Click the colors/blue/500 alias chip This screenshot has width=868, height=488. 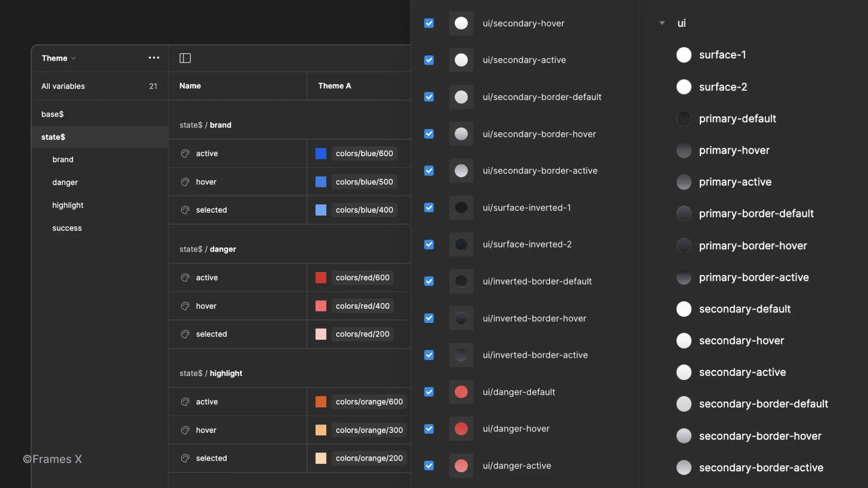[x=364, y=182]
